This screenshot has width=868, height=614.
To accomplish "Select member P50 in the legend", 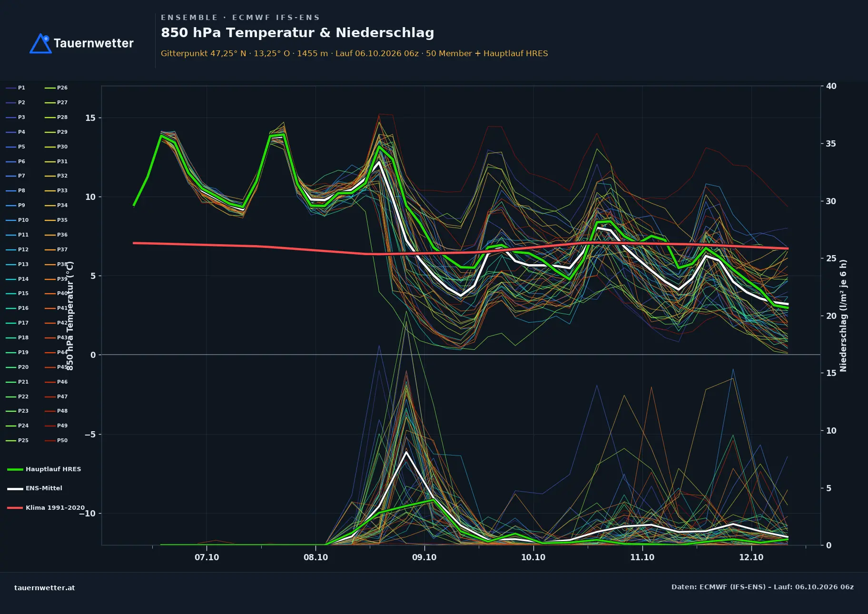I will (56, 441).
